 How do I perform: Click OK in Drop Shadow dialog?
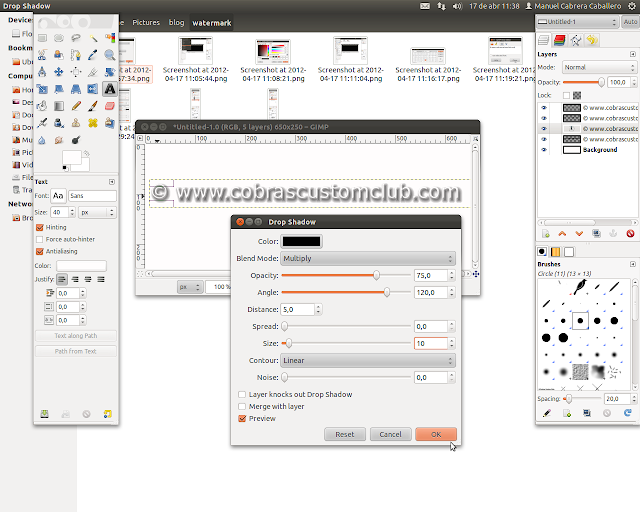[436, 434]
